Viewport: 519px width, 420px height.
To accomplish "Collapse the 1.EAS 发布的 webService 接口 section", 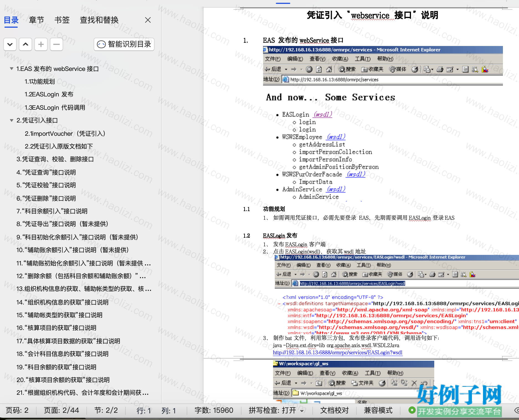I will [x=12, y=69].
